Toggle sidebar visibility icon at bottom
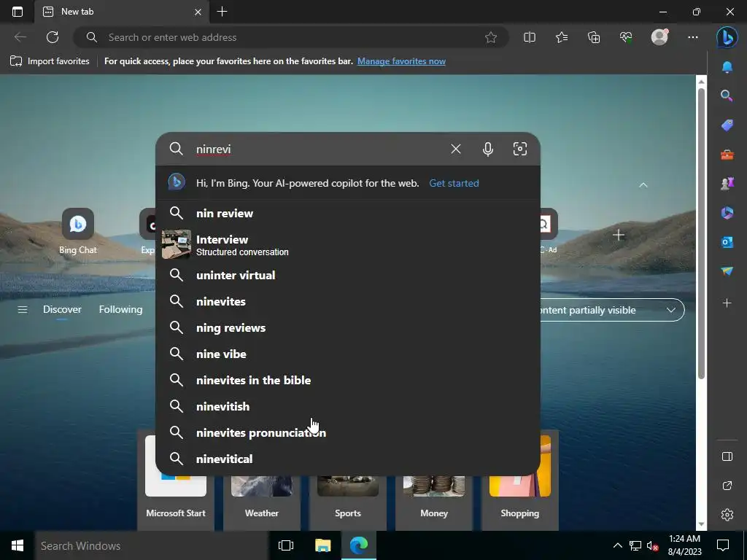The image size is (747, 560). (x=727, y=456)
